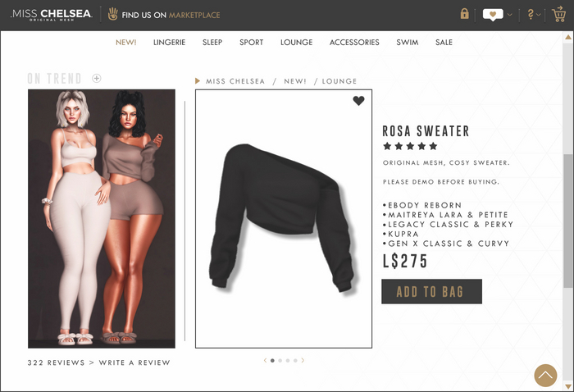Click the plus icon beside On Trend
This screenshot has height=392, width=574.
[97, 78]
